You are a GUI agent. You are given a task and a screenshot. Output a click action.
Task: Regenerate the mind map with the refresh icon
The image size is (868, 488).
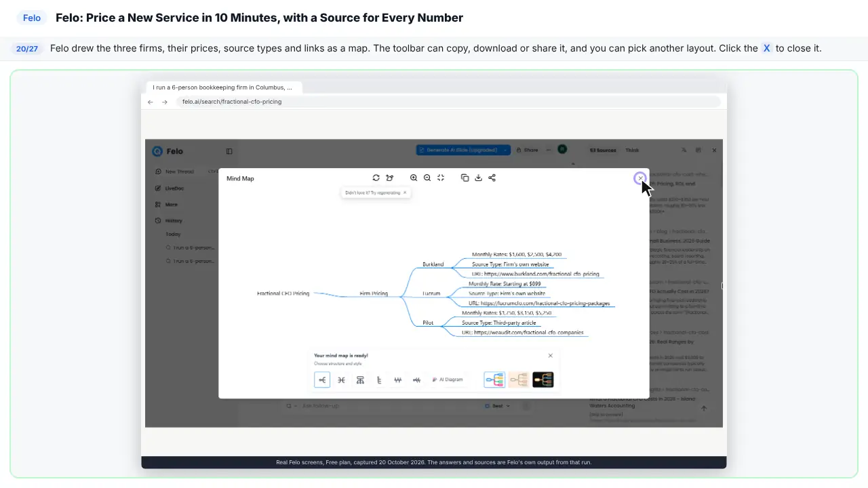coord(376,178)
